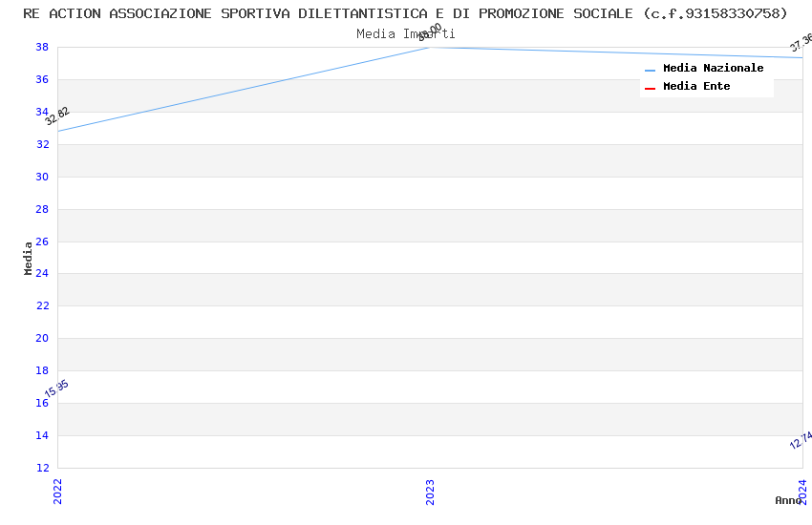Select the Media Nazionale legend label
This screenshot has height=525, width=812.
click(713, 69)
